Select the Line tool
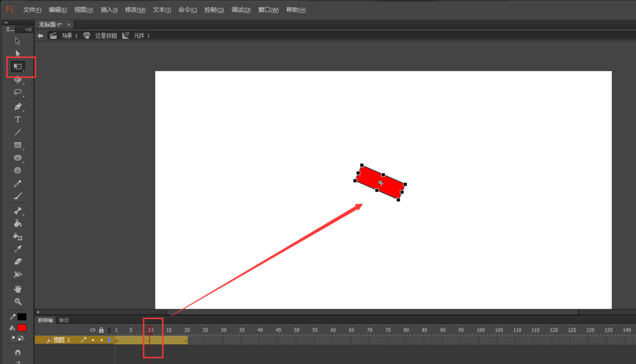Screen dimensions: 636x364 click(x=17, y=132)
